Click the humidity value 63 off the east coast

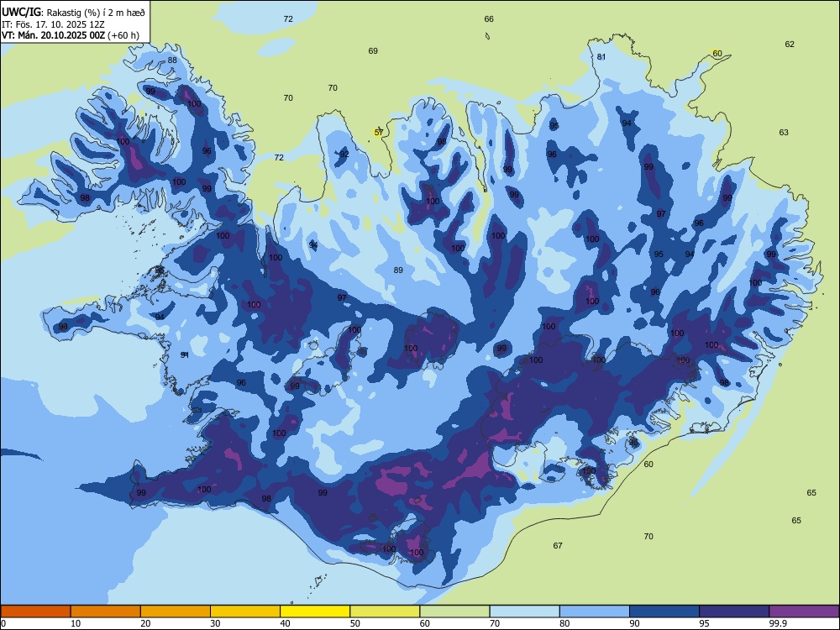(784, 133)
